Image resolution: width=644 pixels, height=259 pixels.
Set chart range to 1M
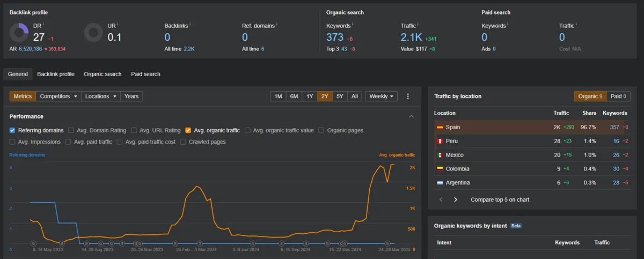(x=278, y=97)
